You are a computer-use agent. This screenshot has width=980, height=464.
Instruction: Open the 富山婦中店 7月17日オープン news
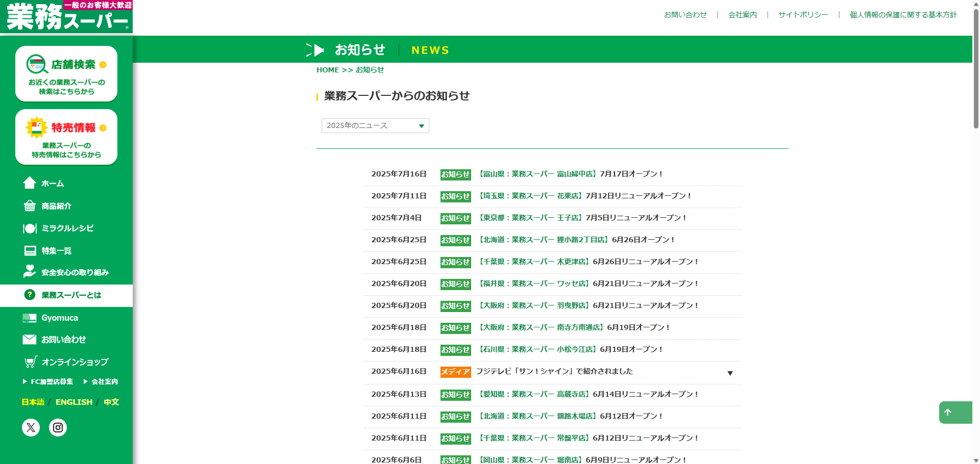point(570,174)
